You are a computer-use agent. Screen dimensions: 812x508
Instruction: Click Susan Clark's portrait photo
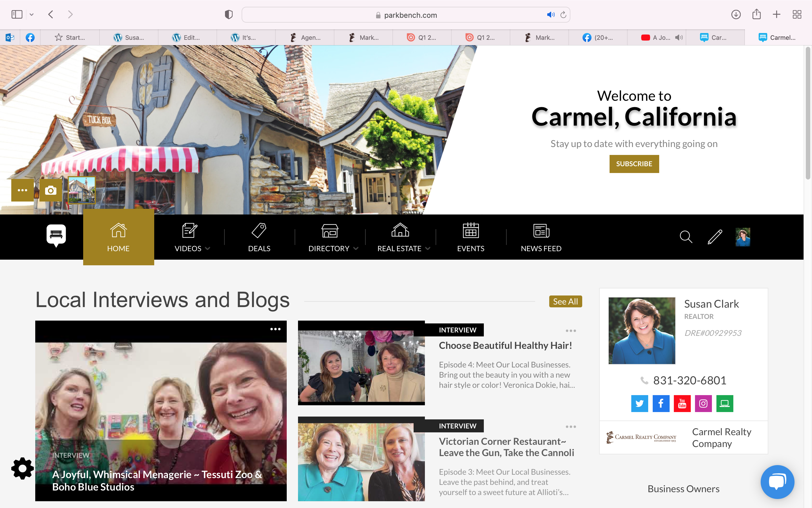click(641, 330)
